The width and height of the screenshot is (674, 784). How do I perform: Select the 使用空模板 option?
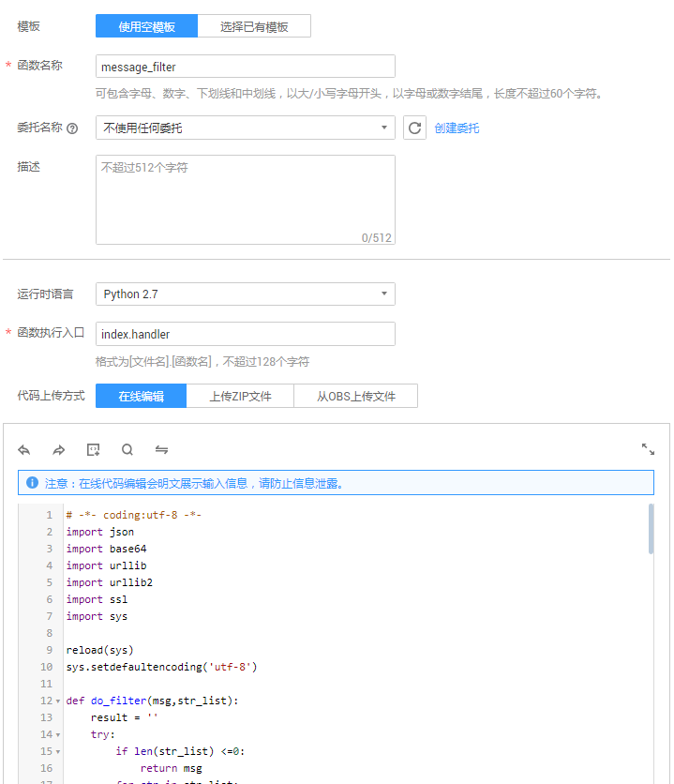(x=146, y=26)
